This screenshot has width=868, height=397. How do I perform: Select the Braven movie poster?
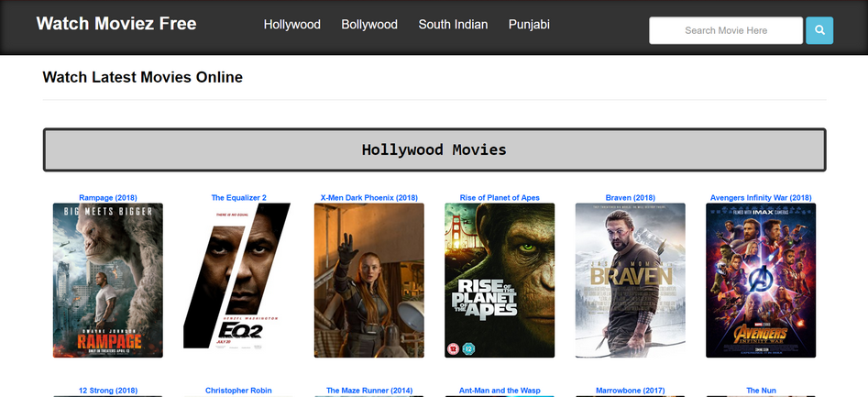point(630,281)
